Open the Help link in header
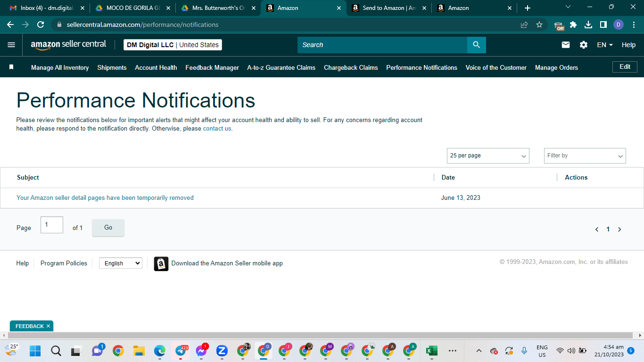 pos(628,45)
